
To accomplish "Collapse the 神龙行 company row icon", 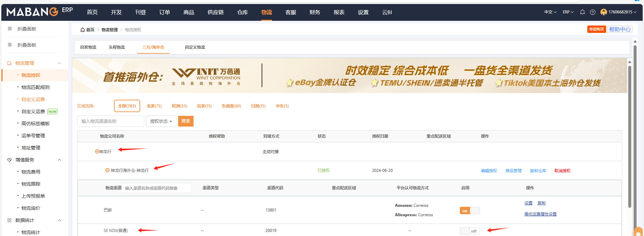I will tap(97, 151).
